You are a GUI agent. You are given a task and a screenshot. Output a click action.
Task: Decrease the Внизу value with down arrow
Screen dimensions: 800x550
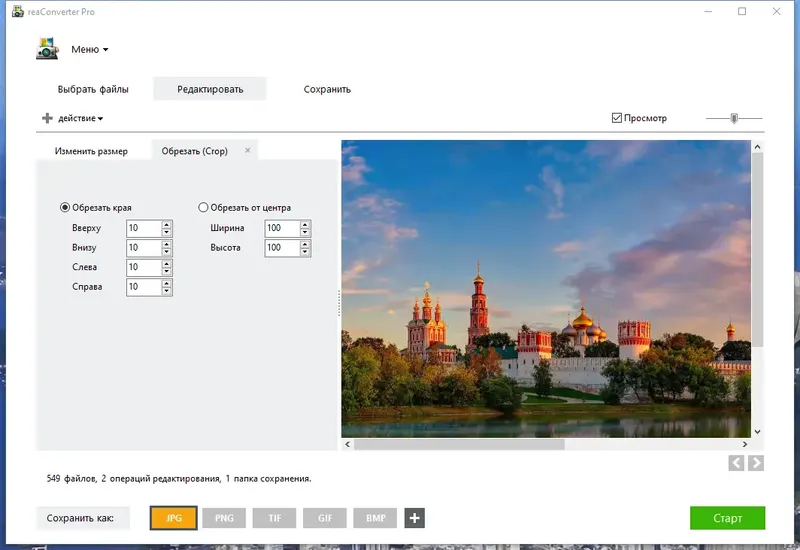tap(166, 252)
